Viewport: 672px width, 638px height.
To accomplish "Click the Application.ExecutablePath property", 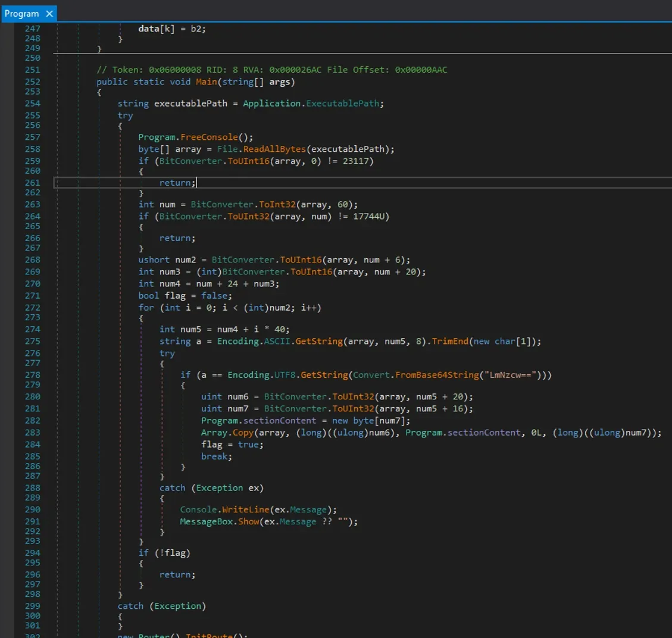I will [311, 104].
